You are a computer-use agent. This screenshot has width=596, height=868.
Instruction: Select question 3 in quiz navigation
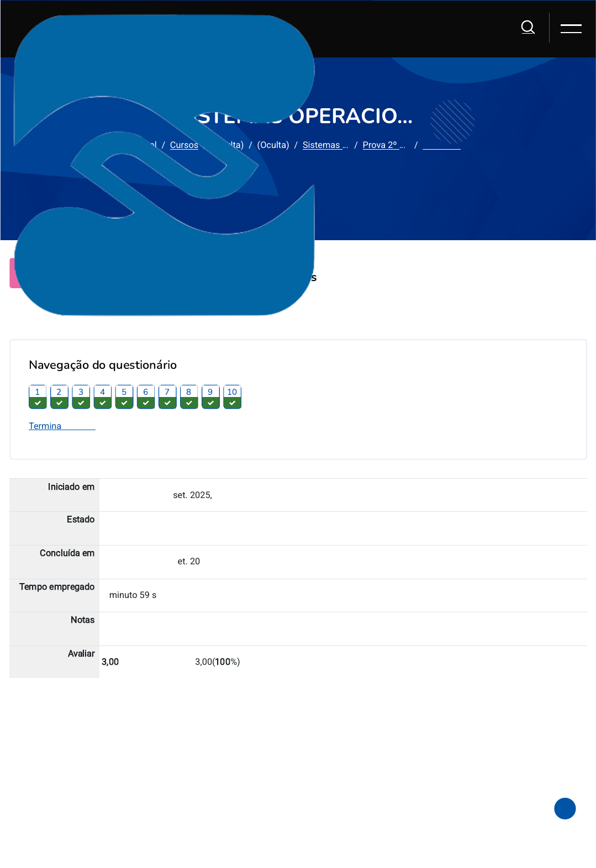(81, 396)
